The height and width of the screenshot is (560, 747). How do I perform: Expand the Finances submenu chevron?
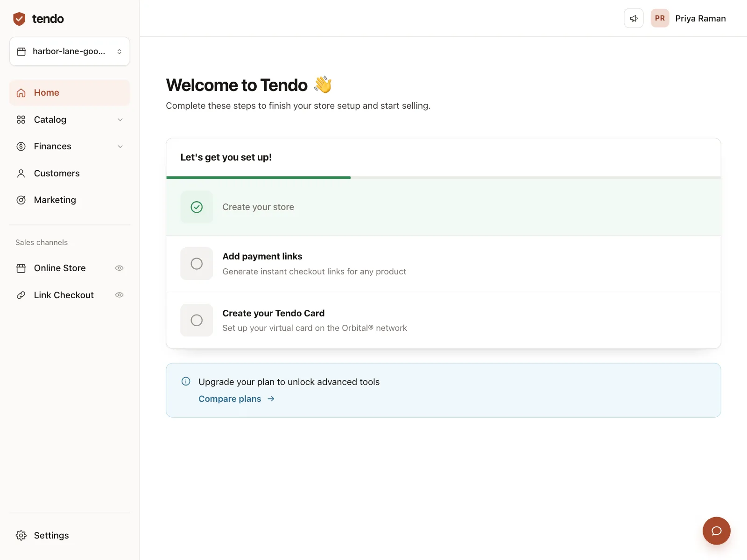coord(120,147)
